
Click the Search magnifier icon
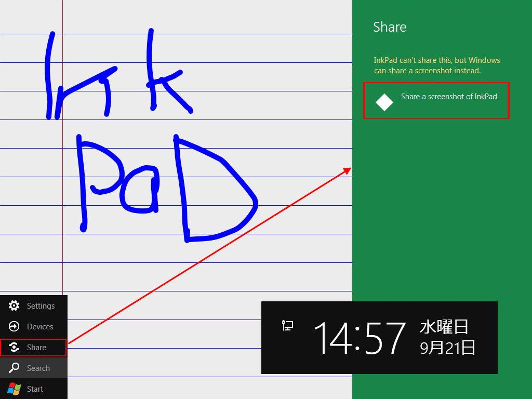(x=14, y=368)
